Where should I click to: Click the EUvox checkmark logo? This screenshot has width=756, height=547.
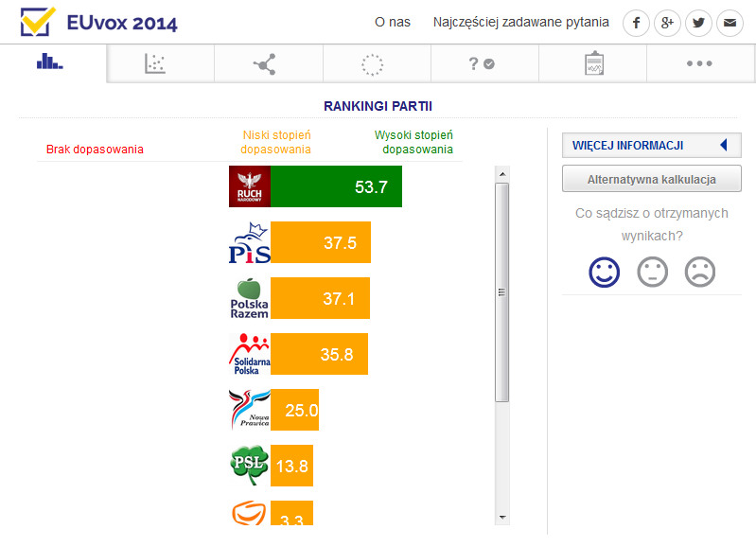38,22
